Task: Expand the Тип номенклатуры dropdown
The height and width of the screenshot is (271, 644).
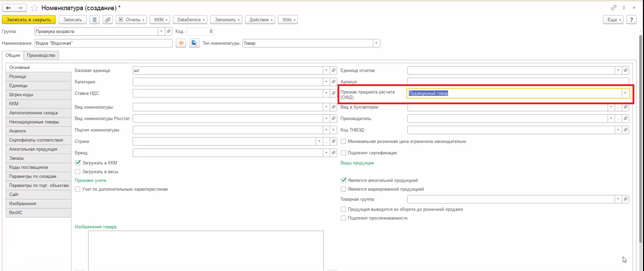Action: (x=376, y=43)
